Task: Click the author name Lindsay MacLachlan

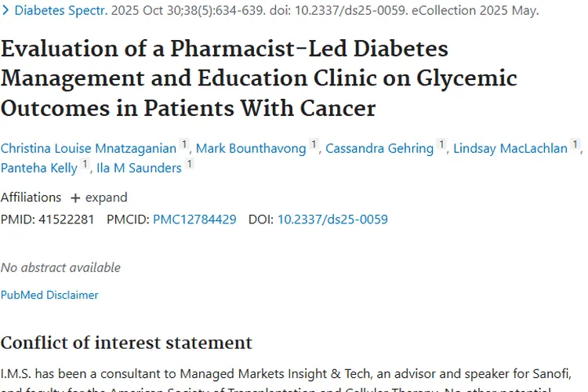Action: point(510,148)
